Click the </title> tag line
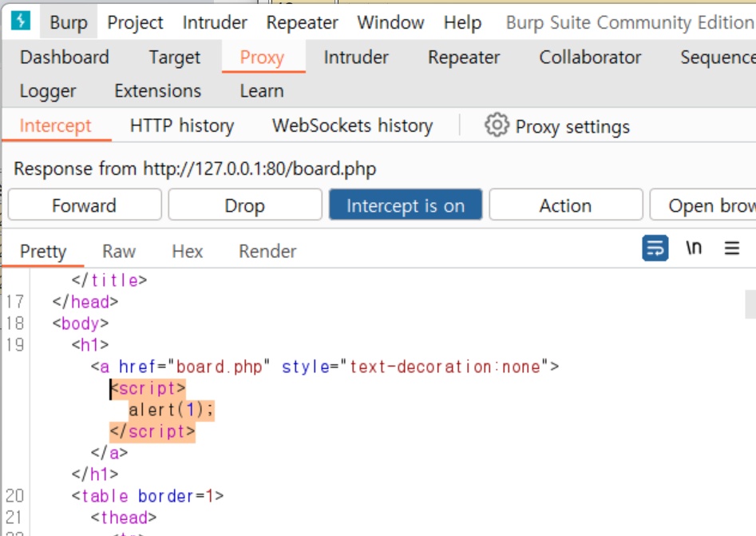 [x=109, y=280]
